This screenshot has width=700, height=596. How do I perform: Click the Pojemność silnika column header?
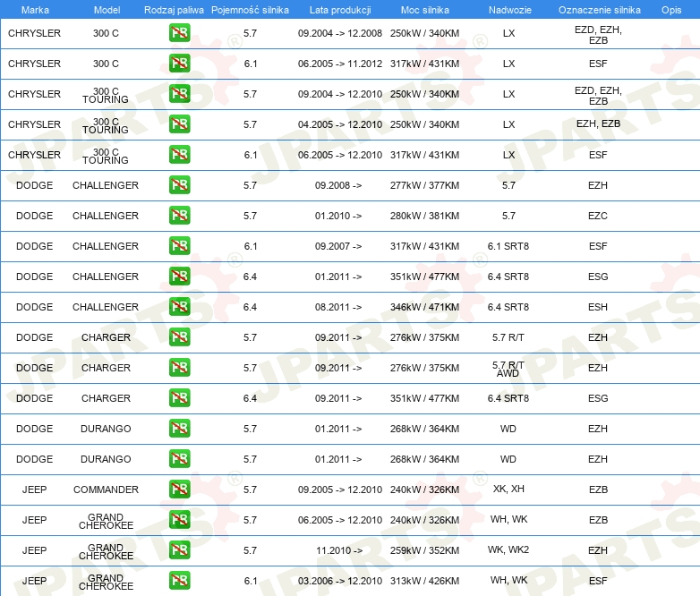(x=250, y=9)
